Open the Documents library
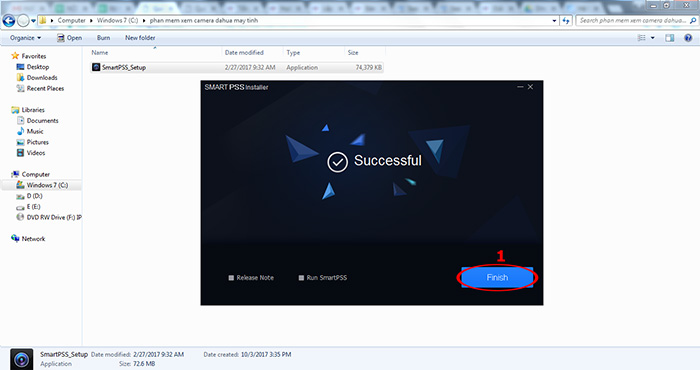 click(42, 121)
